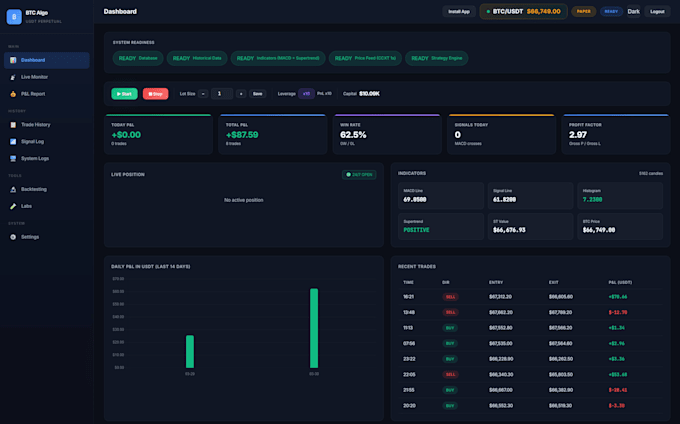Log out using the Logout button
This screenshot has height=424, width=680.
click(657, 12)
